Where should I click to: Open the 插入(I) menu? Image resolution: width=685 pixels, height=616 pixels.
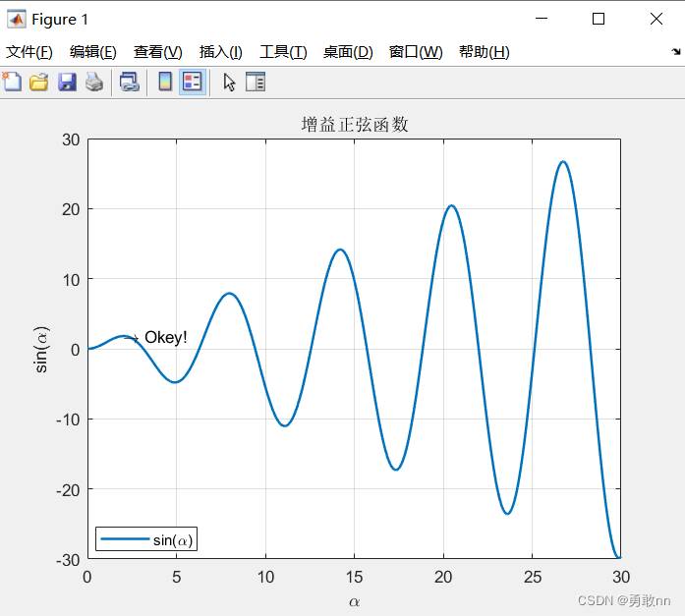point(220,52)
